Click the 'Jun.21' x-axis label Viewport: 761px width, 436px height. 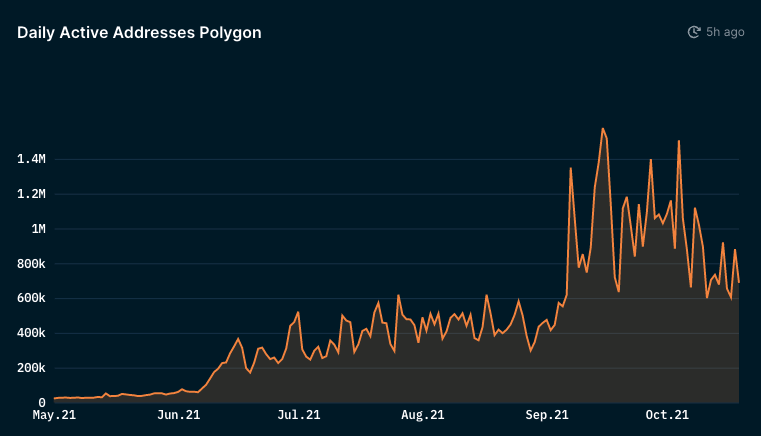[179, 415]
